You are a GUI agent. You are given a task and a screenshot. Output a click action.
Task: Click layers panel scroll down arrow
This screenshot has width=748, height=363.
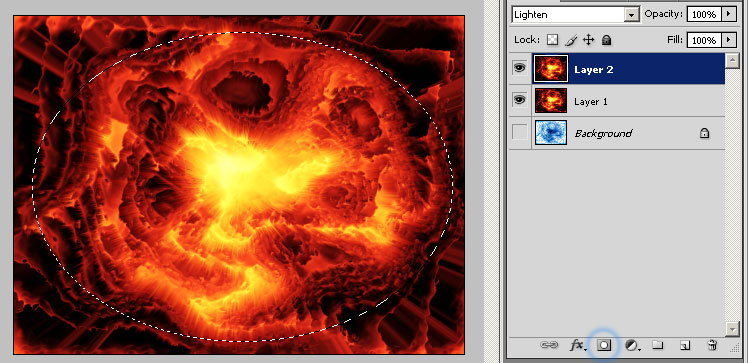click(x=732, y=328)
